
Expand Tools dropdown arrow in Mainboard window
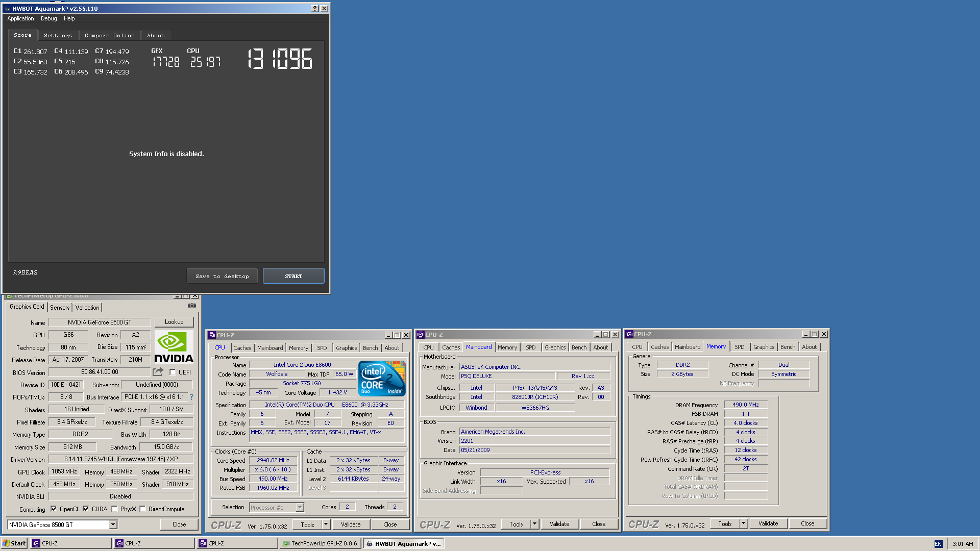coord(534,524)
